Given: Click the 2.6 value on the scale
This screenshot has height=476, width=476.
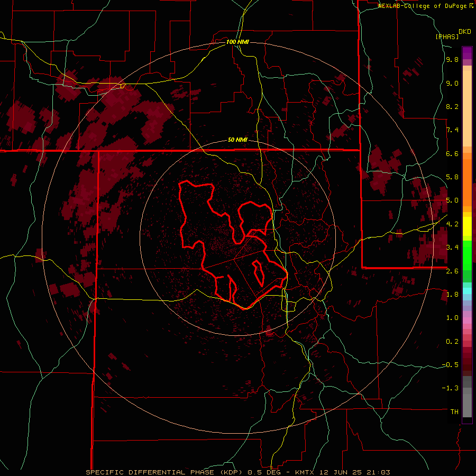Looking at the screenshot, I should click(452, 271).
